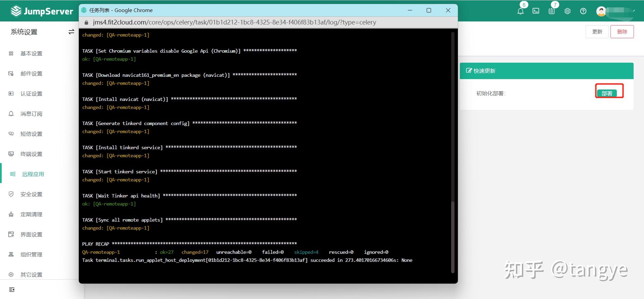Click the 快速更新 edit pencil icon
The width and height of the screenshot is (644, 299).
coord(469,71)
